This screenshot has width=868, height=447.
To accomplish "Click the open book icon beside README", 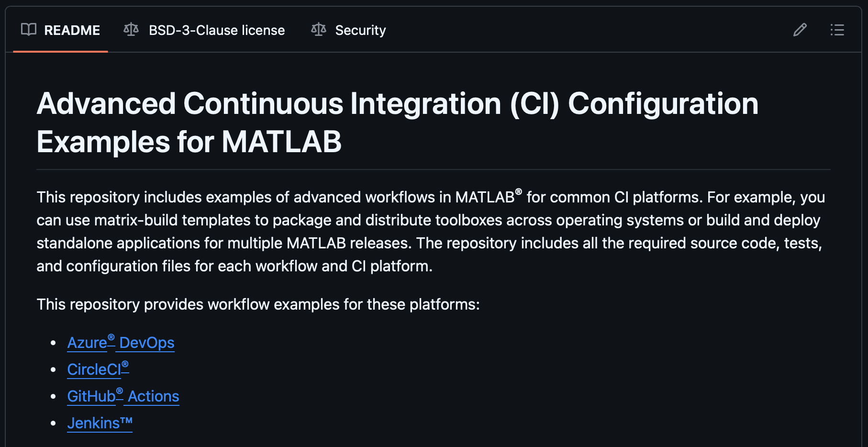I will coord(27,30).
